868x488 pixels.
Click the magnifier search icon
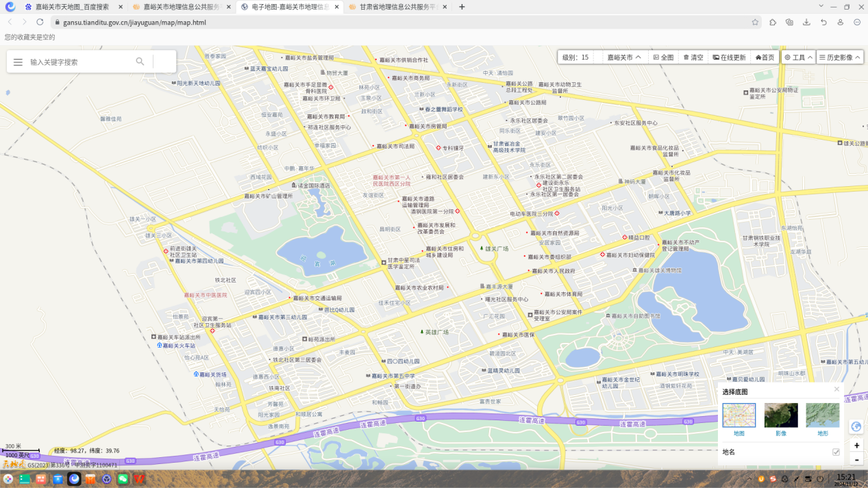(x=140, y=62)
